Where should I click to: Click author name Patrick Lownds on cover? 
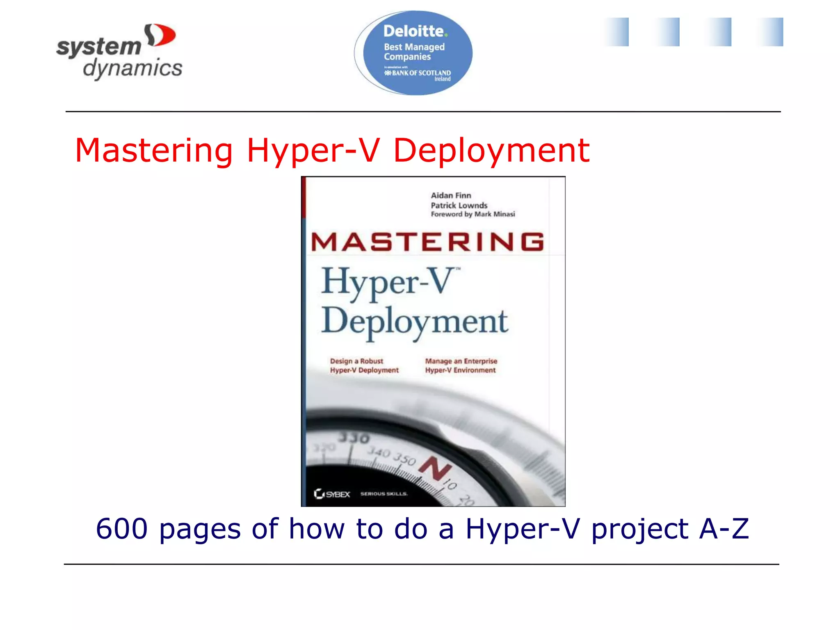[x=459, y=205]
